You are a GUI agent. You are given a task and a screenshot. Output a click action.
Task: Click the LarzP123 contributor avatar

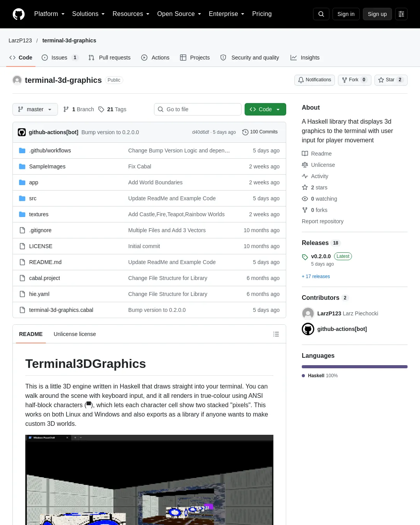pyautogui.click(x=308, y=313)
